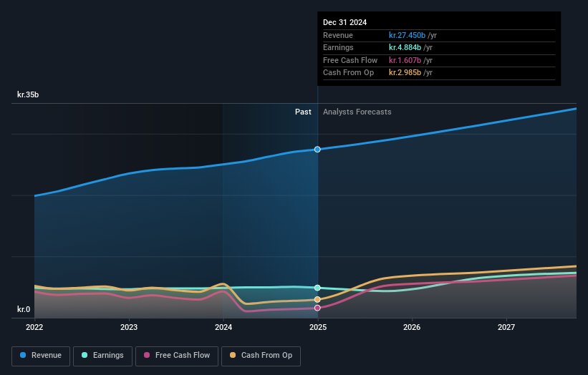
Task: Toggle the Cash From Op legend button
Action: click(261, 356)
